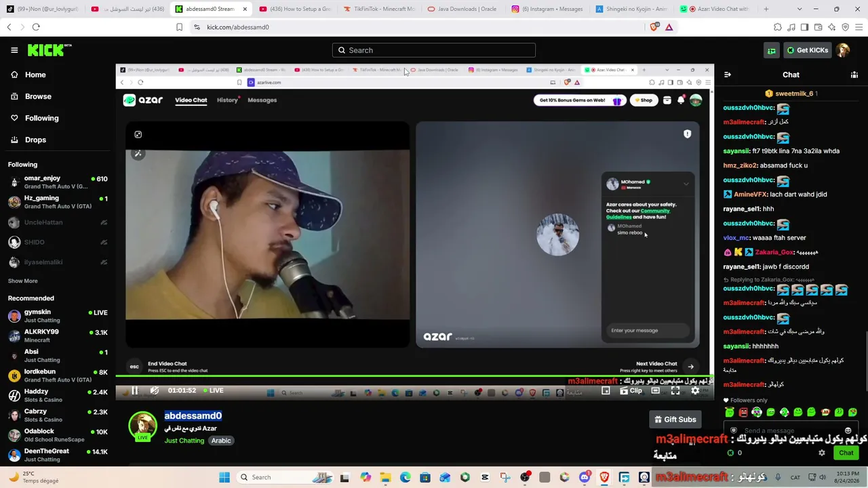Open the Brave Rewards triangle icon

[x=669, y=27]
